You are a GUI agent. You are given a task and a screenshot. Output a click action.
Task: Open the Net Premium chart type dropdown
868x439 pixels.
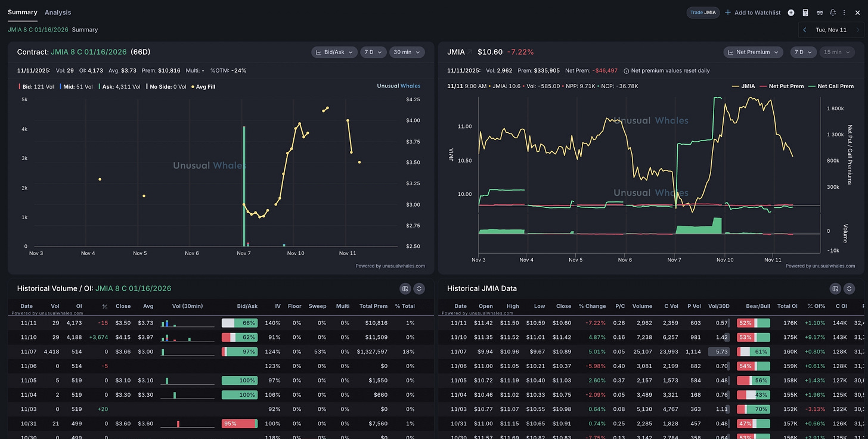coord(754,52)
